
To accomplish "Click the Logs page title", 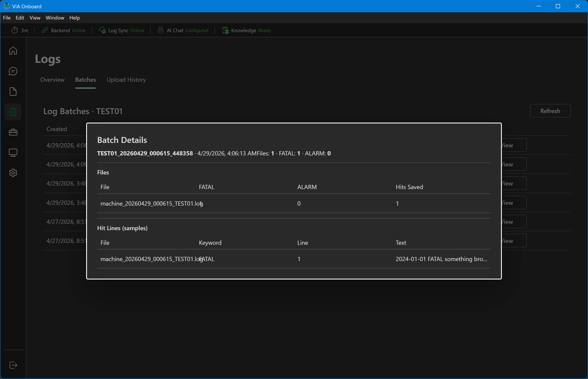I will [48, 59].
